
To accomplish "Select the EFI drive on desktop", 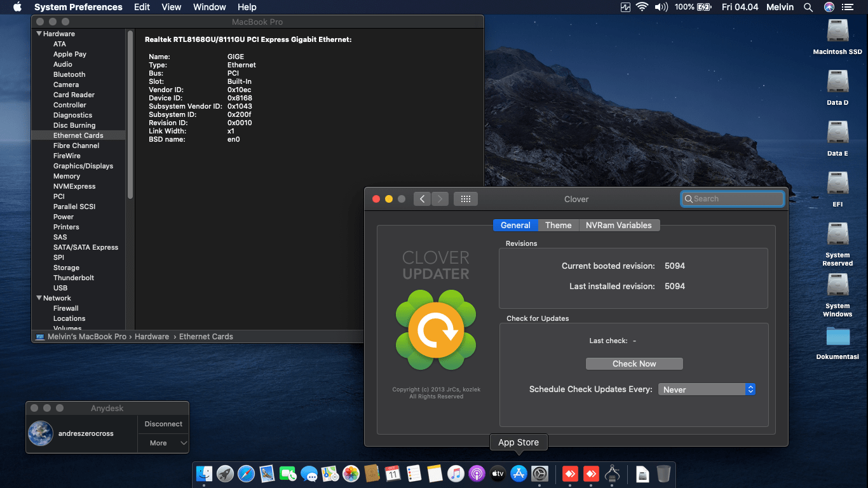I will click(837, 184).
